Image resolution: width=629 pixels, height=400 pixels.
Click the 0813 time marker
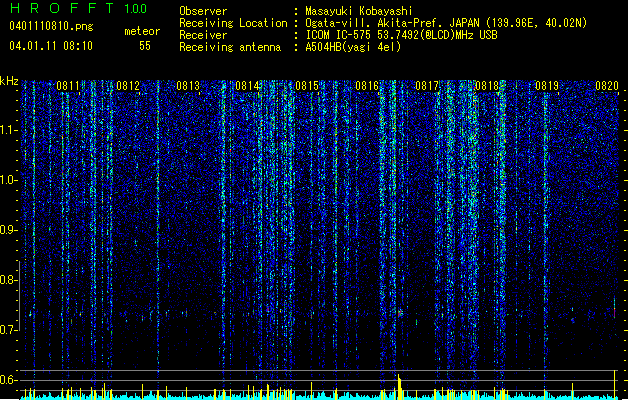point(188,86)
